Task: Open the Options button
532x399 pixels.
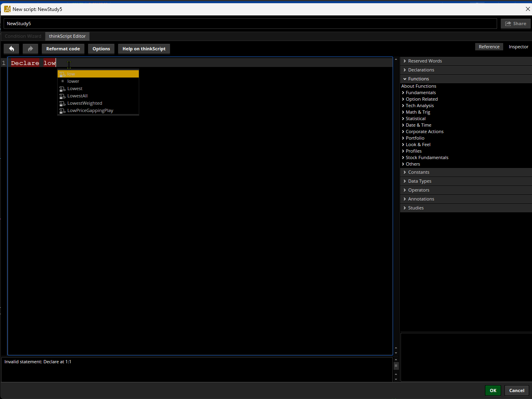Action: 101,49
